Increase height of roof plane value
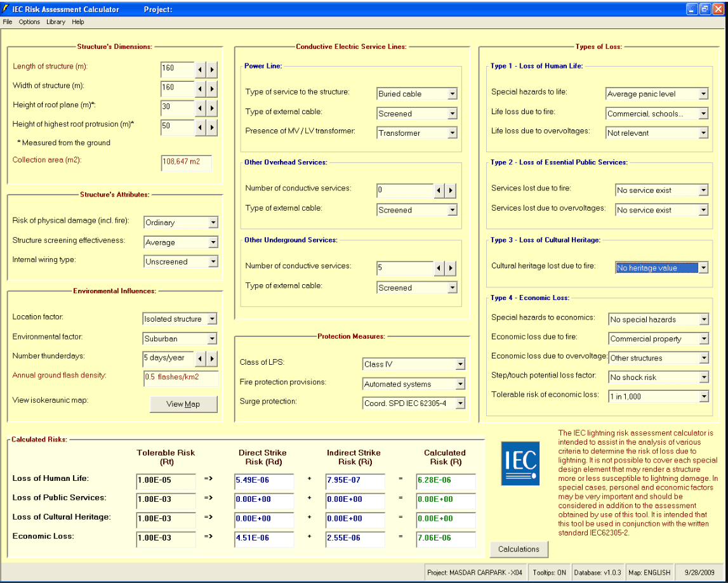 click(x=212, y=108)
